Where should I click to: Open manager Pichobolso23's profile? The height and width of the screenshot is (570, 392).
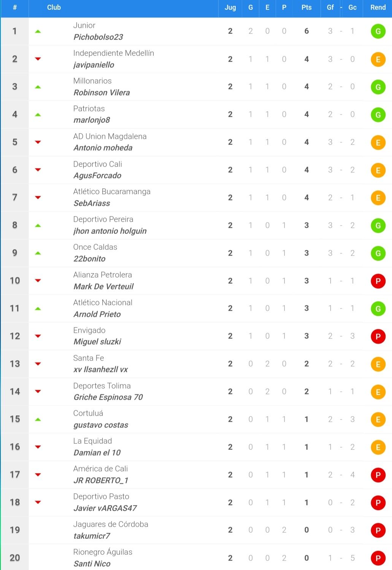point(98,37)
